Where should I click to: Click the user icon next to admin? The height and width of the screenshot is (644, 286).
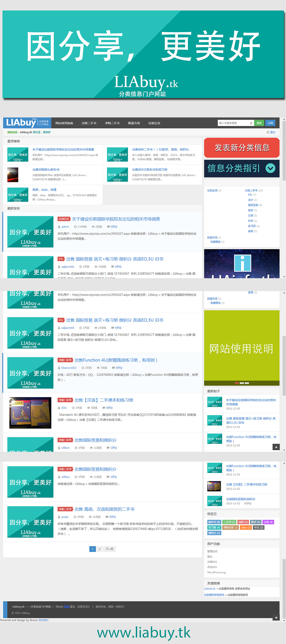(59, 227)
